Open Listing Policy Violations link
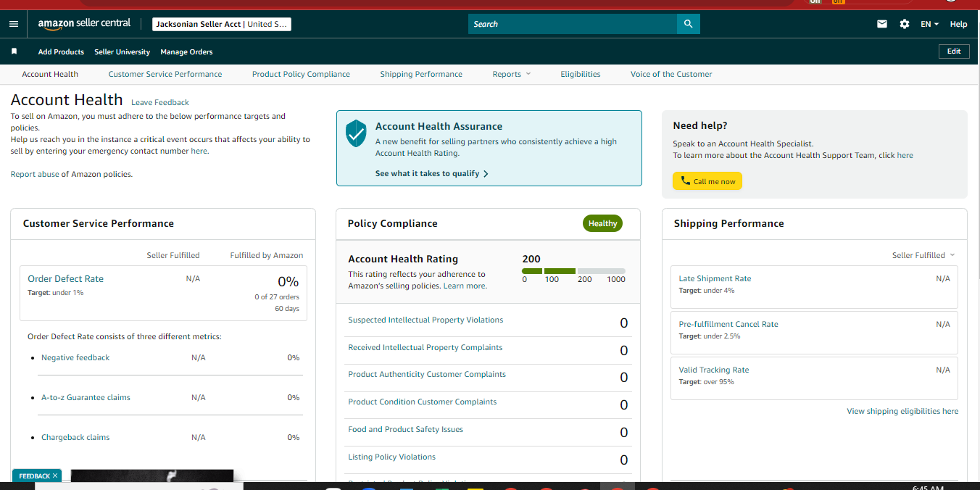980x490 pixels. 391,457
